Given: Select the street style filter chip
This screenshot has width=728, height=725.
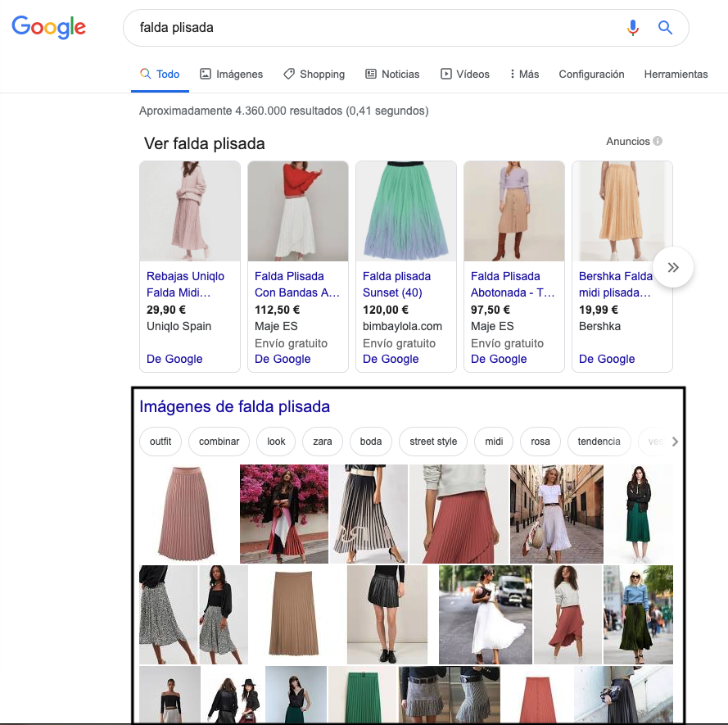Looking at the screenshot, I should (x=432, y=441).
